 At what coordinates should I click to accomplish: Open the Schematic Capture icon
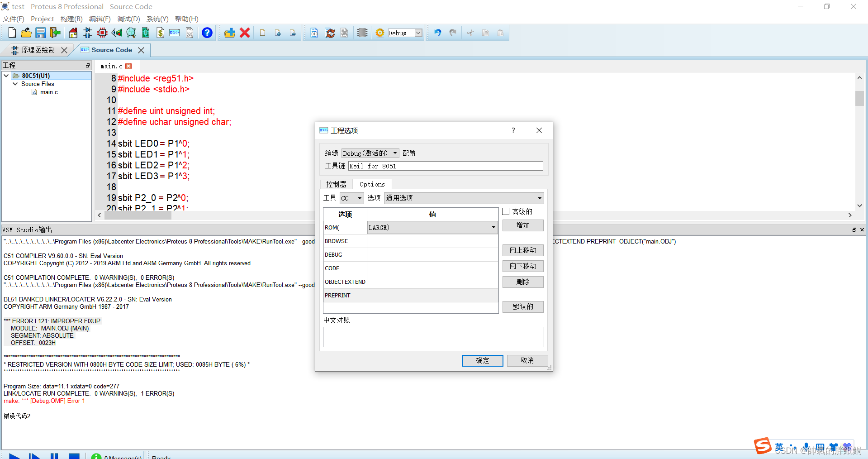click(x=88, y=33)
